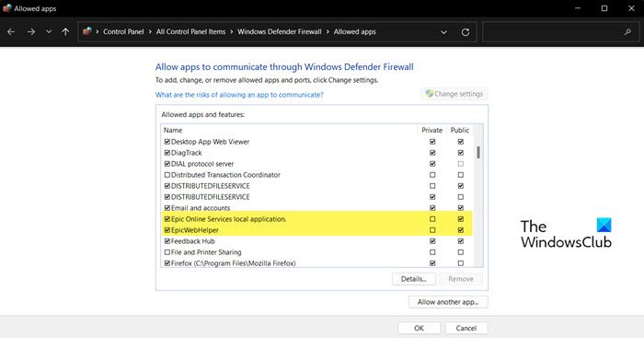Screen dimensions: 644x338
Task: Go forward with the right arrow
Action: pyautogui.click(x=31, y=31)
